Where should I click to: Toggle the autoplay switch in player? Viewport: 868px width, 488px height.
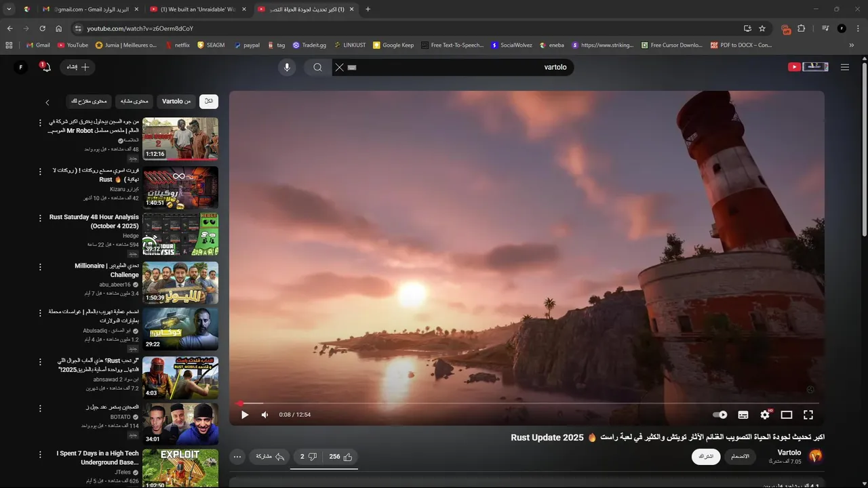(x=720, y=415)
